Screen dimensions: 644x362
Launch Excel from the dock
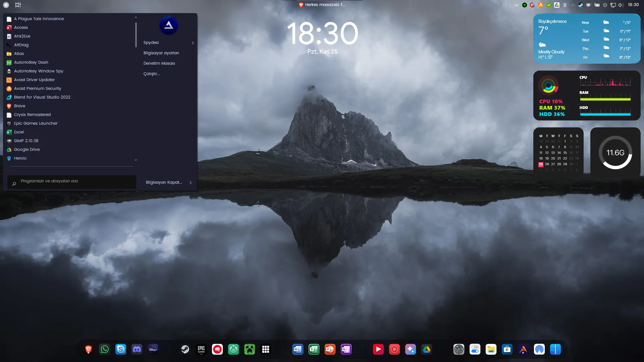(x=314, y=349)
